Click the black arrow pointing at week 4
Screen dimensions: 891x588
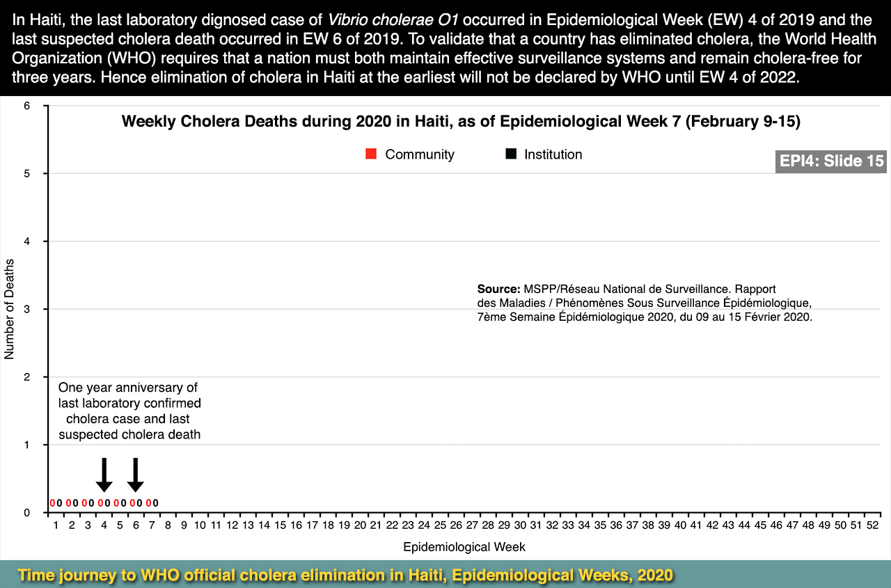coord(104,475)
